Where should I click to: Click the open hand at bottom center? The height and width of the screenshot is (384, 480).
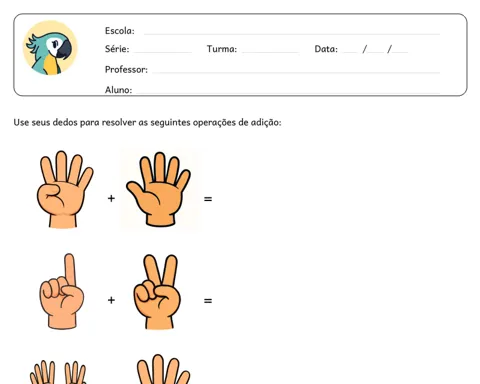[x=163, y=369]
